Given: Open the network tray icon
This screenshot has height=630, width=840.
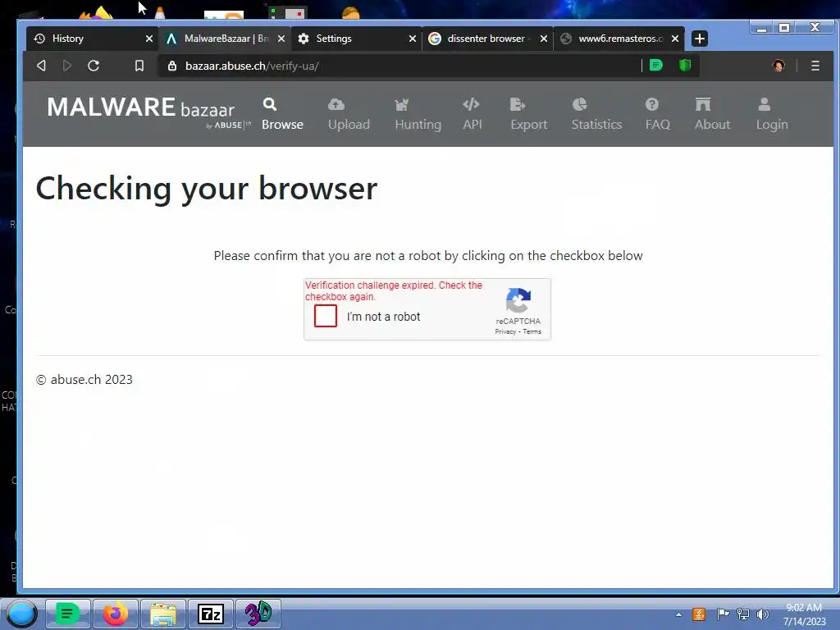Looking at the screenshot, I should [x=743, y=614].
